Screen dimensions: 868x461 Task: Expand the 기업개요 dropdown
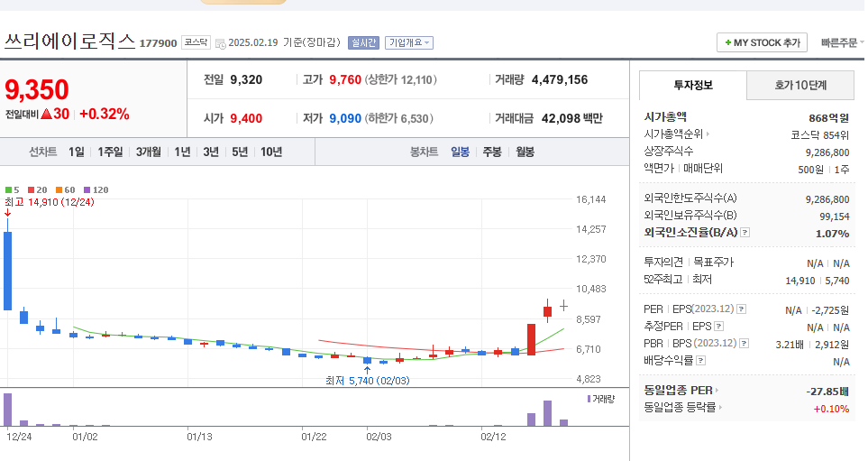(409, 42)
